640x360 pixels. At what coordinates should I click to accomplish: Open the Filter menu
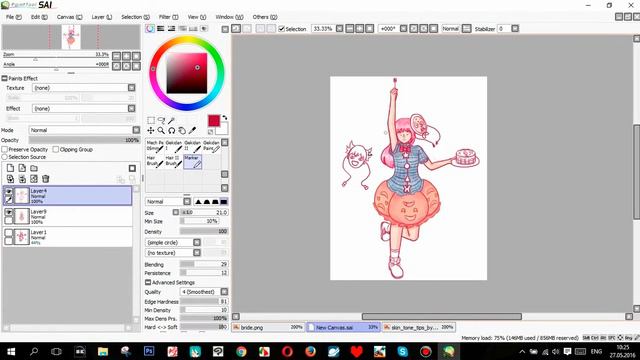coord(169,17)
